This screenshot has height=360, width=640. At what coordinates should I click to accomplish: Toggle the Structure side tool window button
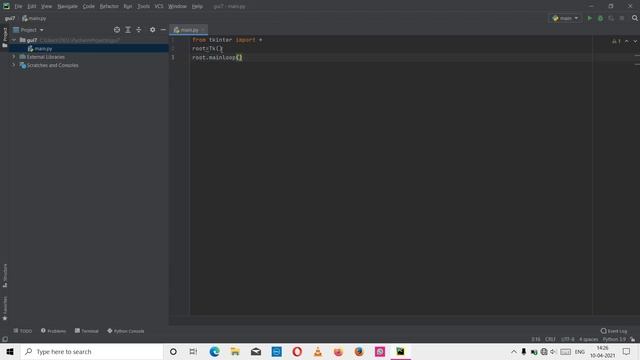click(x=4, y=276)
